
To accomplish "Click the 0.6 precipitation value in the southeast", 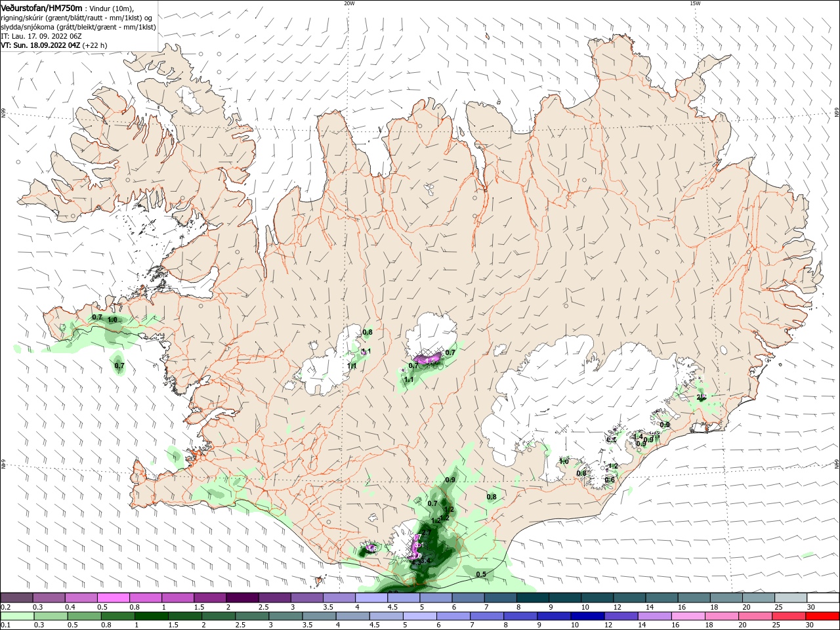I will pyautogui.click(x=610, y=480).
